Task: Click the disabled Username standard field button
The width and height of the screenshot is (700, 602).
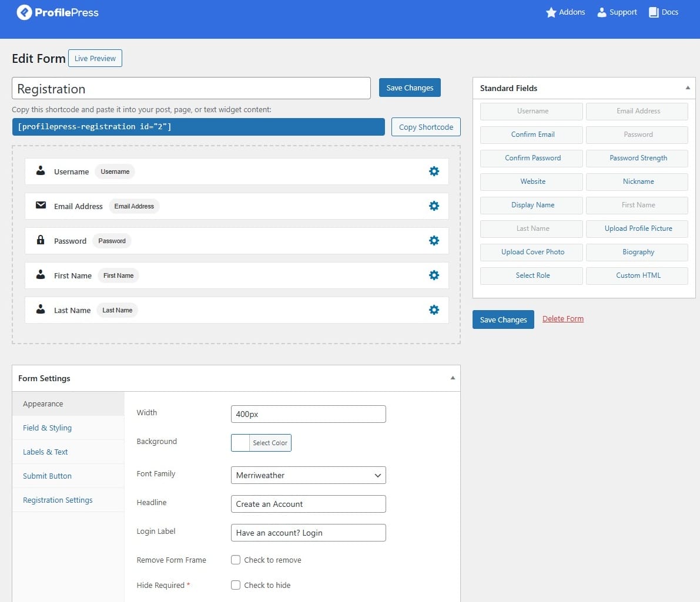Action: (x=531, y=111)
